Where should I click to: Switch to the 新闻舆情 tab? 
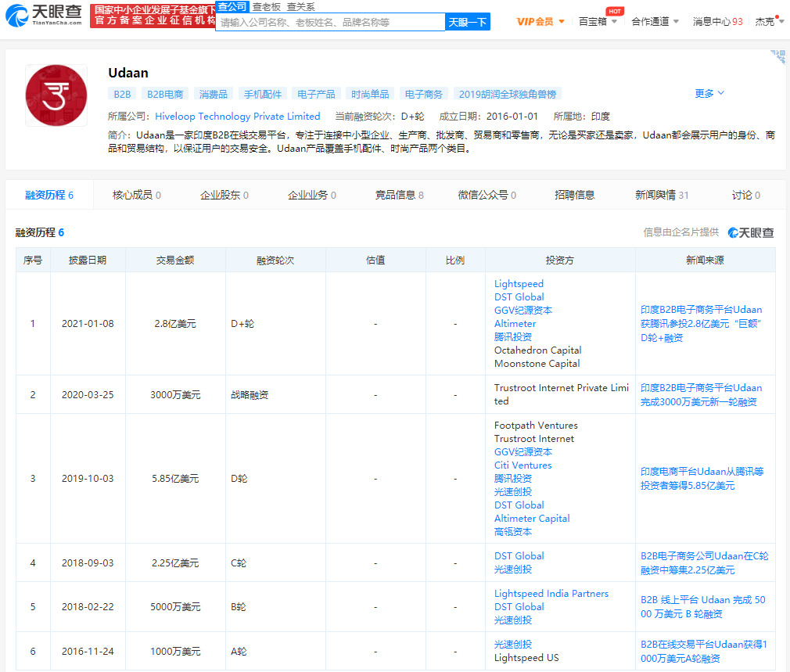(662, 195)
